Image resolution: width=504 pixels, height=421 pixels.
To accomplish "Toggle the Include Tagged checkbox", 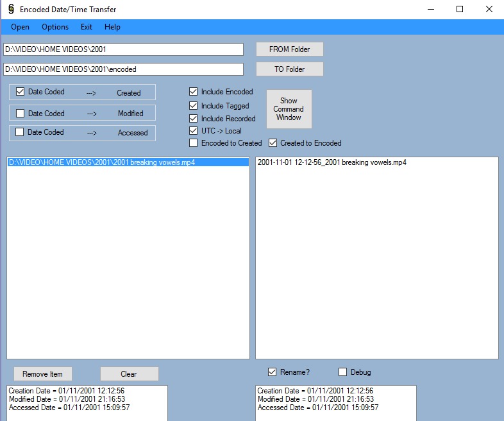I will click(194, 106).
